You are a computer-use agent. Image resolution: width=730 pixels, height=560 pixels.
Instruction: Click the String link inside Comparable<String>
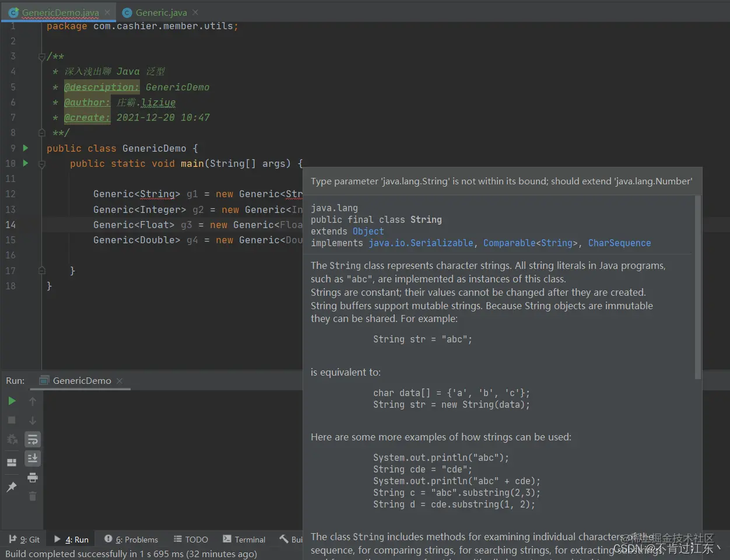(x=557, y=243)
